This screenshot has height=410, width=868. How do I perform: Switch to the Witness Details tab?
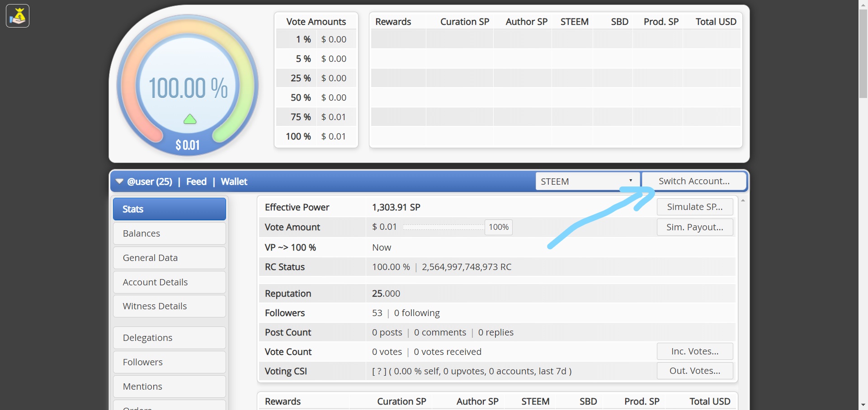point(170,306)
